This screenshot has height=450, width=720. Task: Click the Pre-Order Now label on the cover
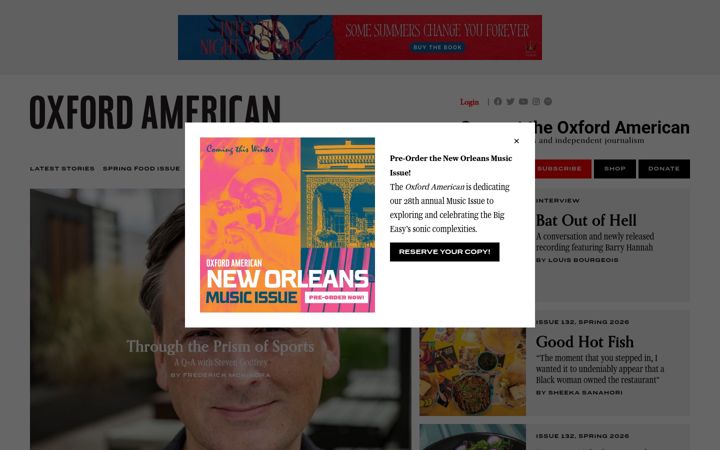click(x=336, y=298)
